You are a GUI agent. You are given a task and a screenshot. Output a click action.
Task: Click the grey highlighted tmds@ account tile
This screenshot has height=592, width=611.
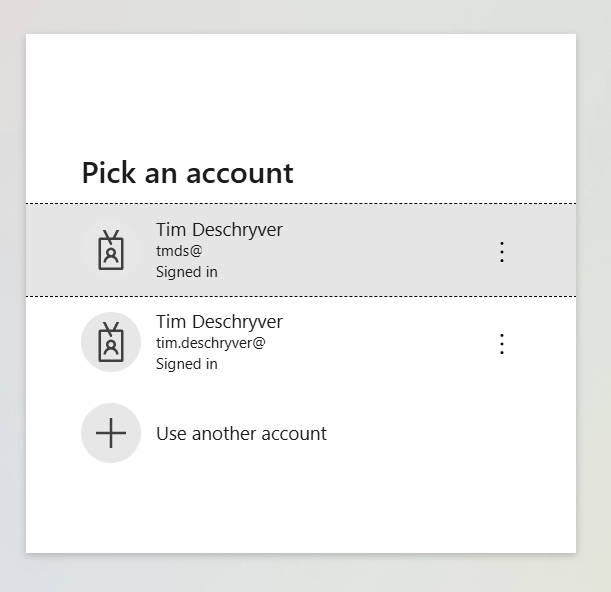tap(301, 250)
